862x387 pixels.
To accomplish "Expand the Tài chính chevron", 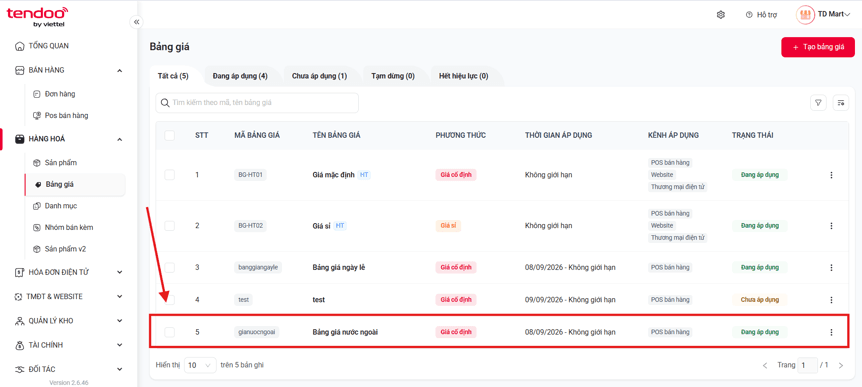I will (x=120, y=345).
